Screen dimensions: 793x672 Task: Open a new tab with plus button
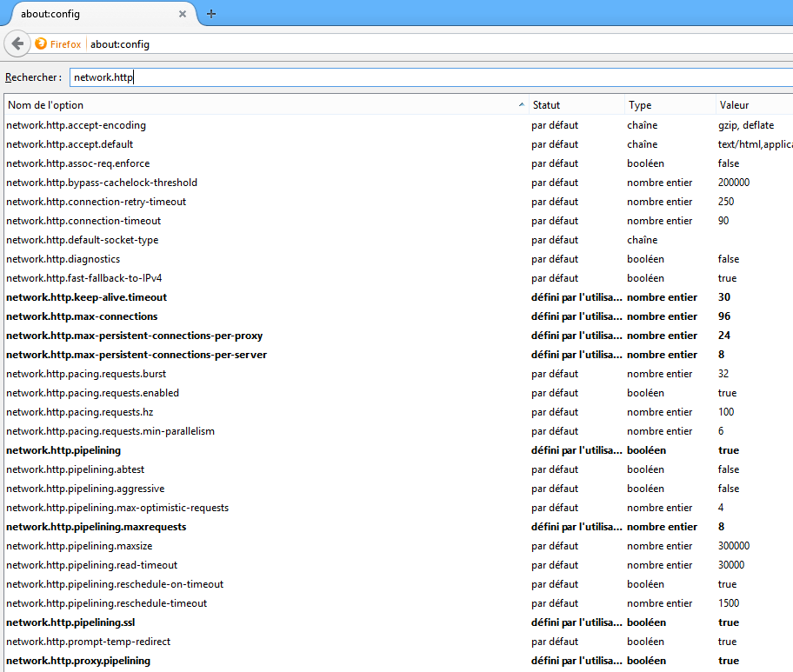tap(211, 14)
